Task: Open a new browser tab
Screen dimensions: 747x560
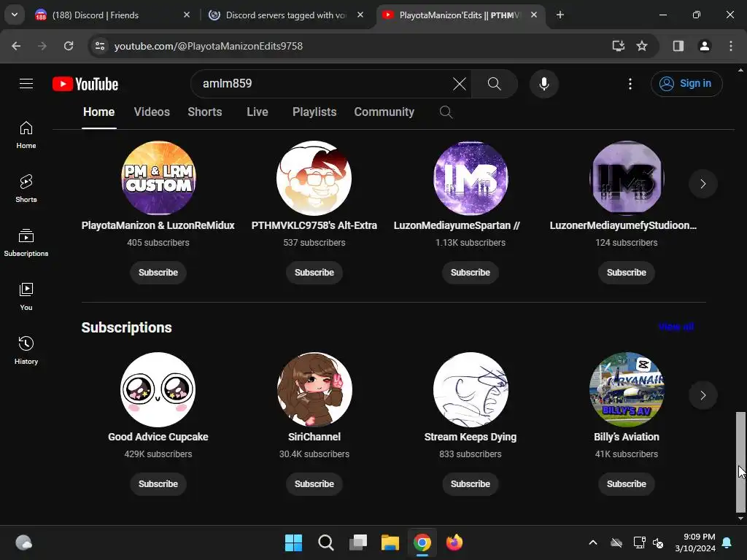Action: 560,15
